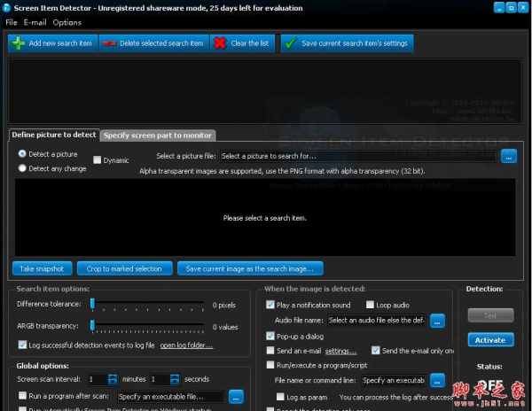
Task: Click the File name or command line field
Action: point(393,381)
